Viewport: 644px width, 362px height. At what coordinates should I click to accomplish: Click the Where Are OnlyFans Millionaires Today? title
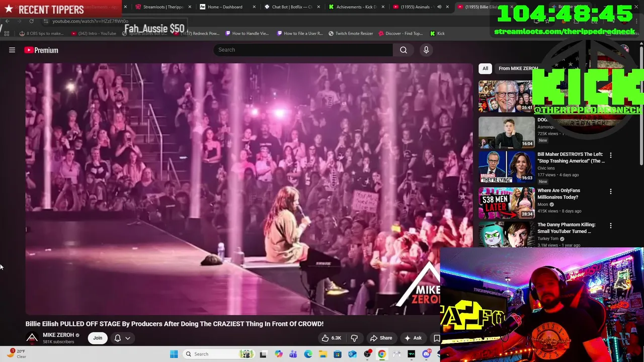558,194
